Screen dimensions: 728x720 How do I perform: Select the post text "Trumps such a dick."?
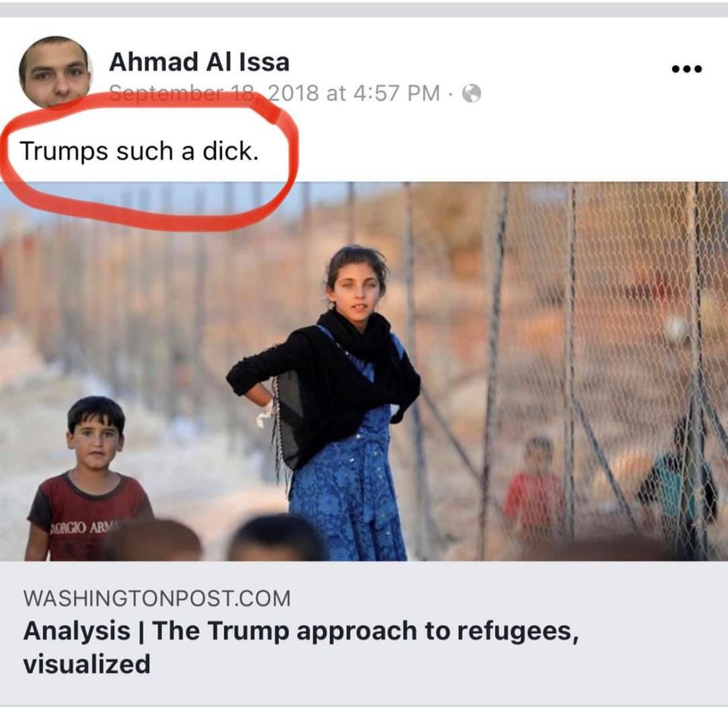click(139, 152)
